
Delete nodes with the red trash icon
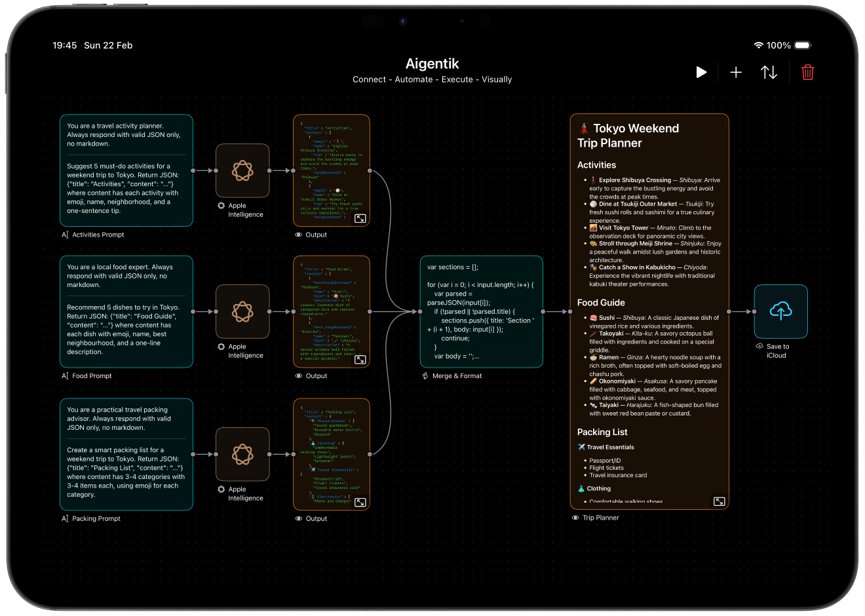[x=807, y=72]
